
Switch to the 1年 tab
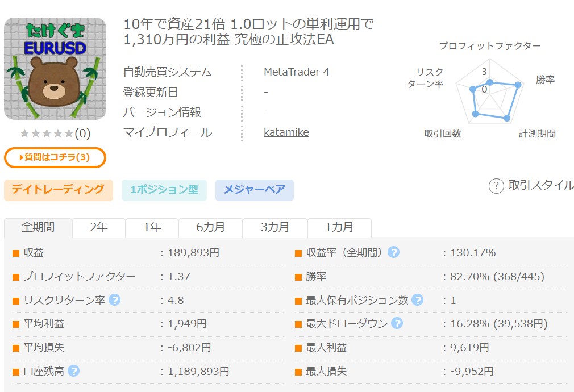(x=152, y=228)
